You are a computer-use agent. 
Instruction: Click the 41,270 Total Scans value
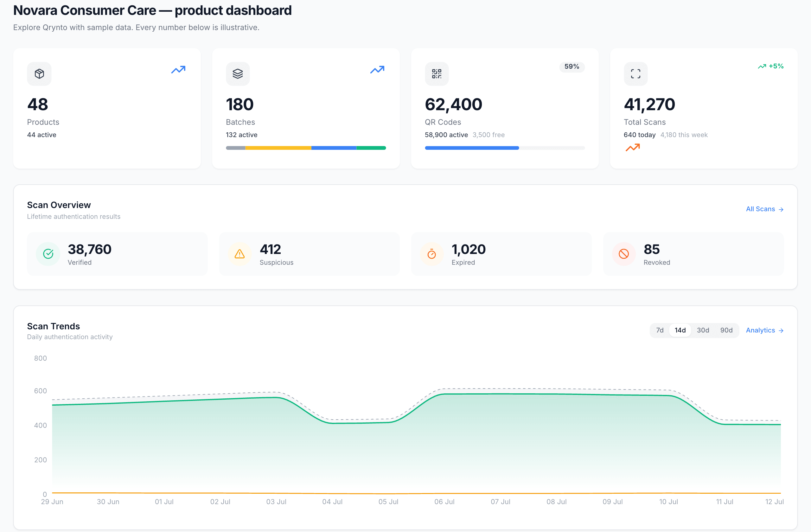[649, 104]
